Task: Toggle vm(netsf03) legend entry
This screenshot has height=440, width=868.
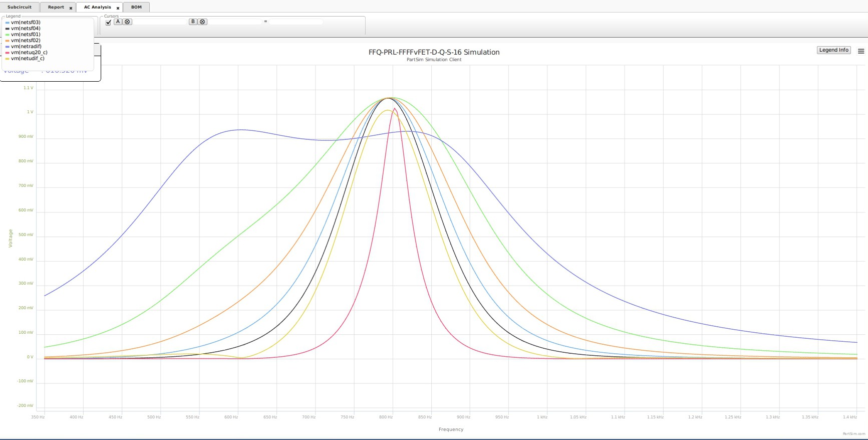Action: [x=23, y=23]
